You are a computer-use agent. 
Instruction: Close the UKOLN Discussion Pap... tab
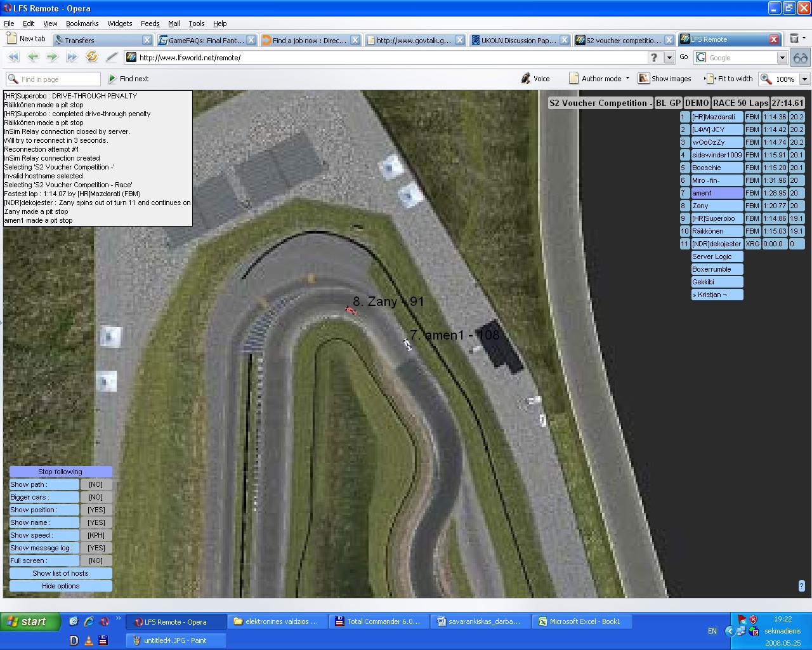click(x=564, y=40)
